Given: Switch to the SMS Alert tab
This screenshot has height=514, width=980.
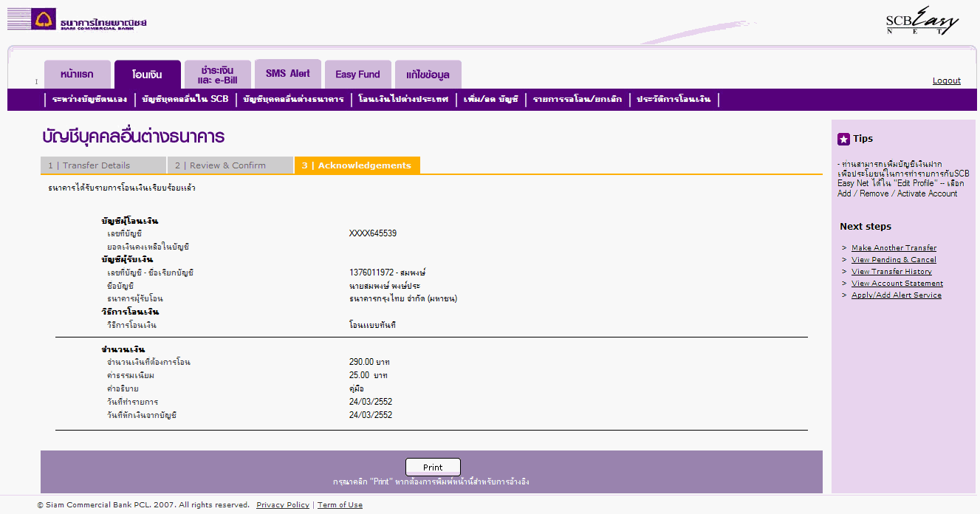Looking at the screenshot, I should pyautogui.click(x=287, y=74).
